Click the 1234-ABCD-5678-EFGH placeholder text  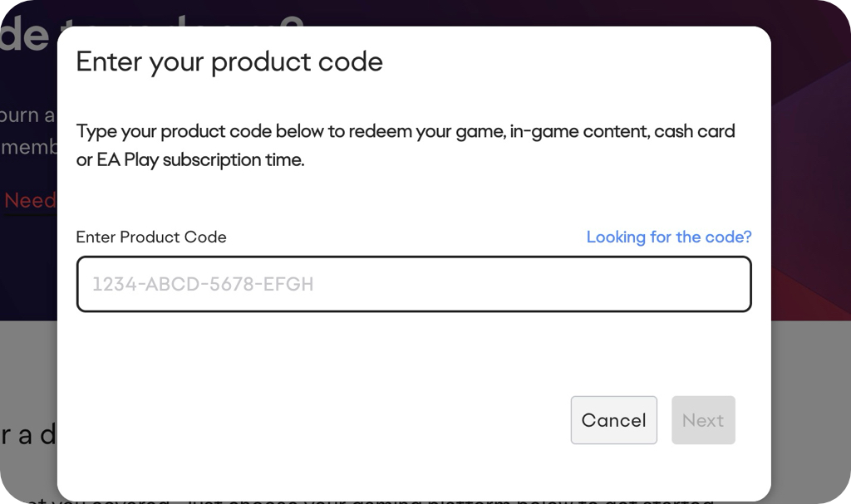point(203,285)
